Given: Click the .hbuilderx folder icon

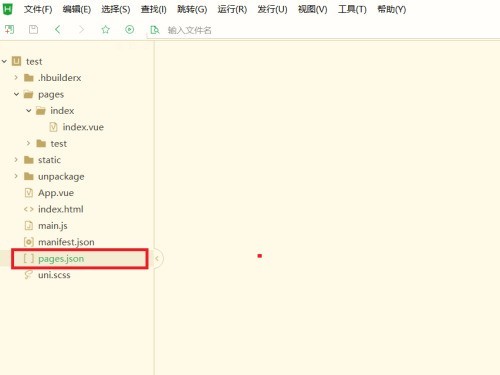Looking at the screenshot, I should click(29, 78).
